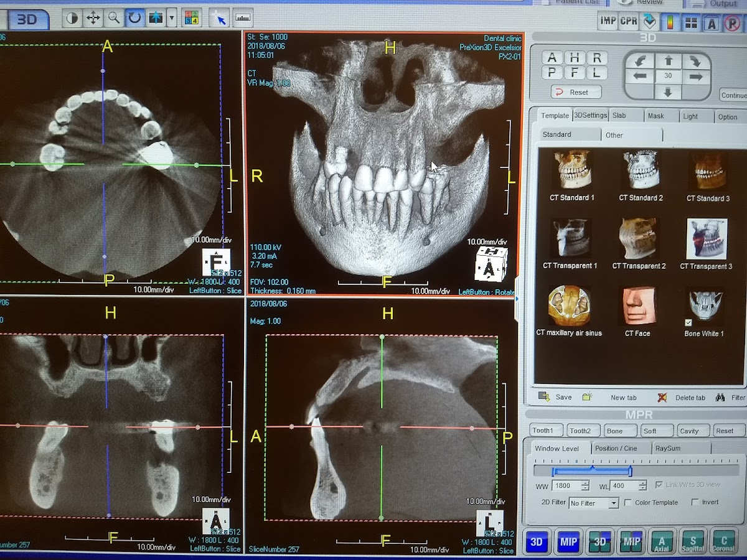This screenshot has width=747, height=560.
Task: Rotate volume counter-clockwise with curved left arrow
Action: [x=641, y=61]
